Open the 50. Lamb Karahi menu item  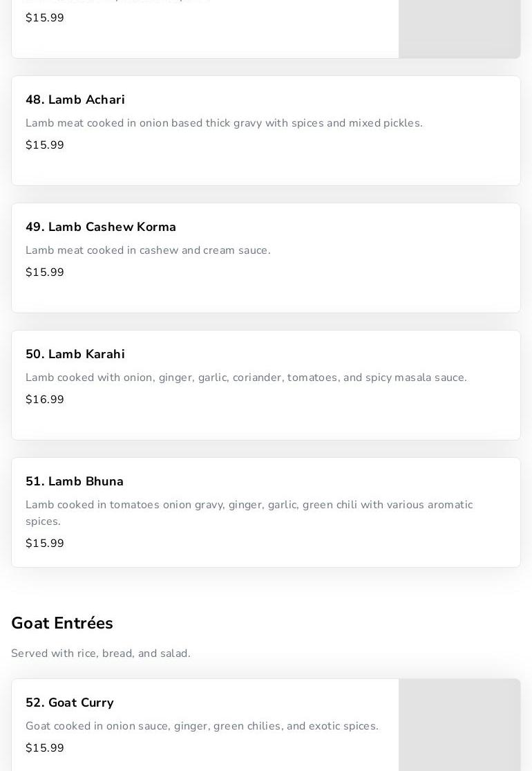[x=266, y=385]
